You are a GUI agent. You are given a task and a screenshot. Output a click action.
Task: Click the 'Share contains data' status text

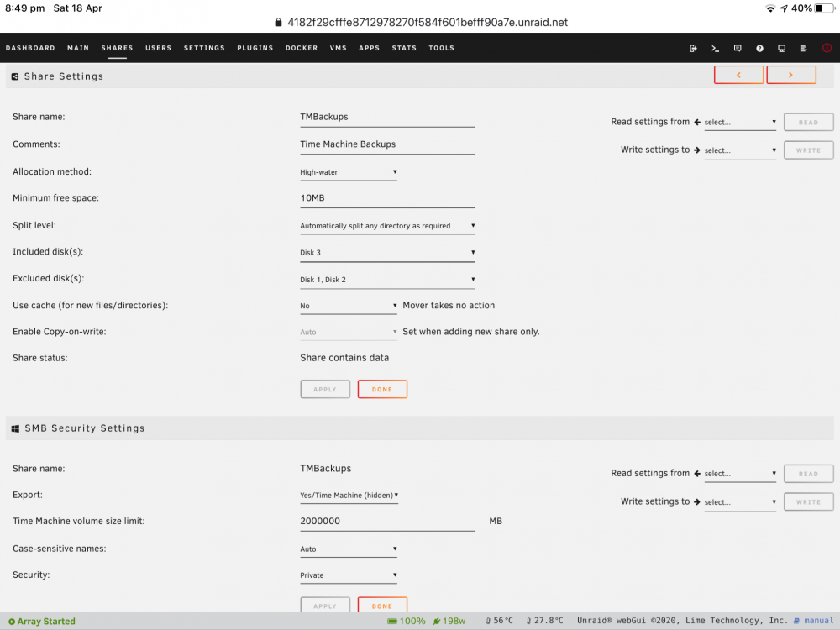pos(344,358)
